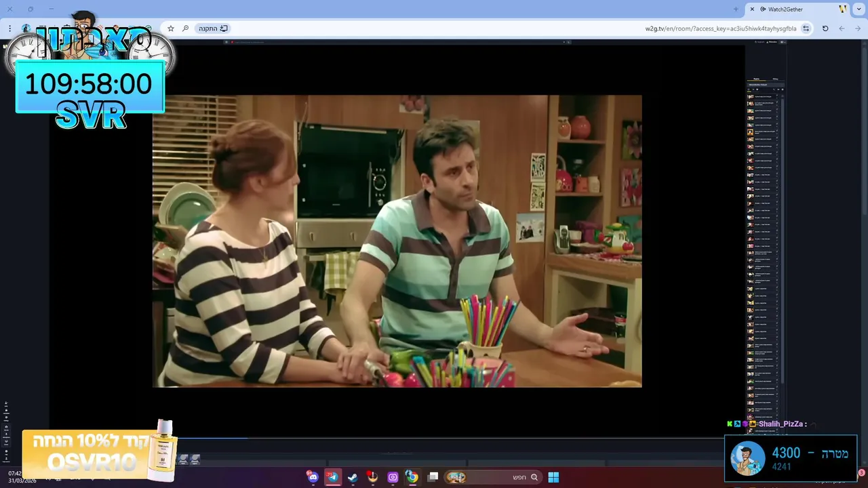Click the video frame to pause playback

point(397,241)
